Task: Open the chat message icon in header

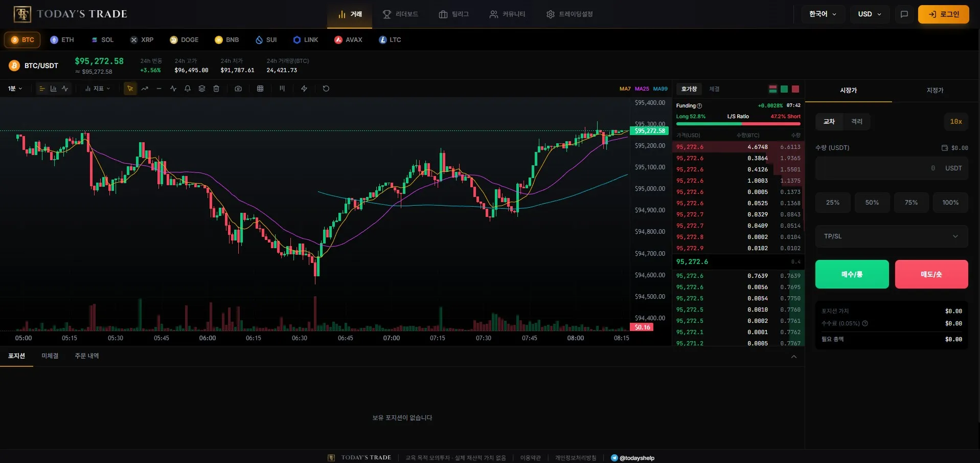Action: pos(904,14)
